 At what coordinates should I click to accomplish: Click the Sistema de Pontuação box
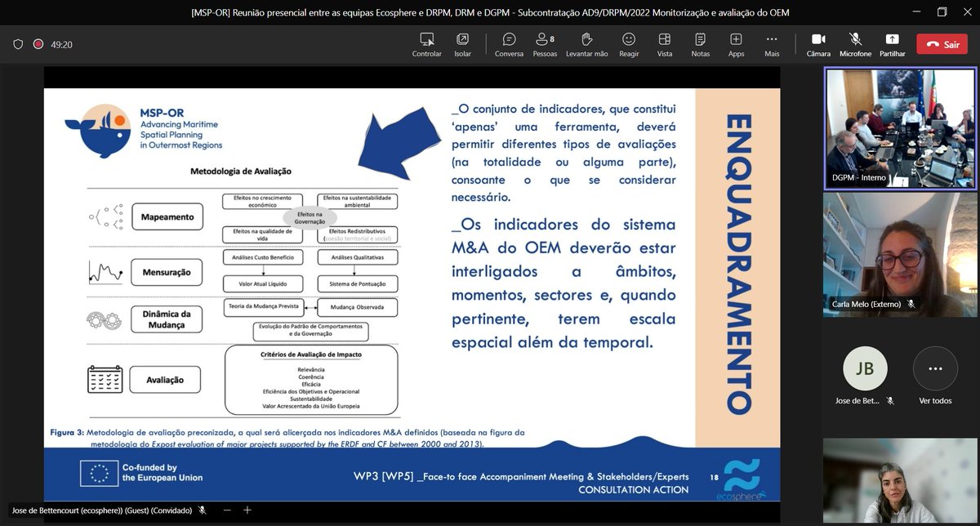pos(358,283)
